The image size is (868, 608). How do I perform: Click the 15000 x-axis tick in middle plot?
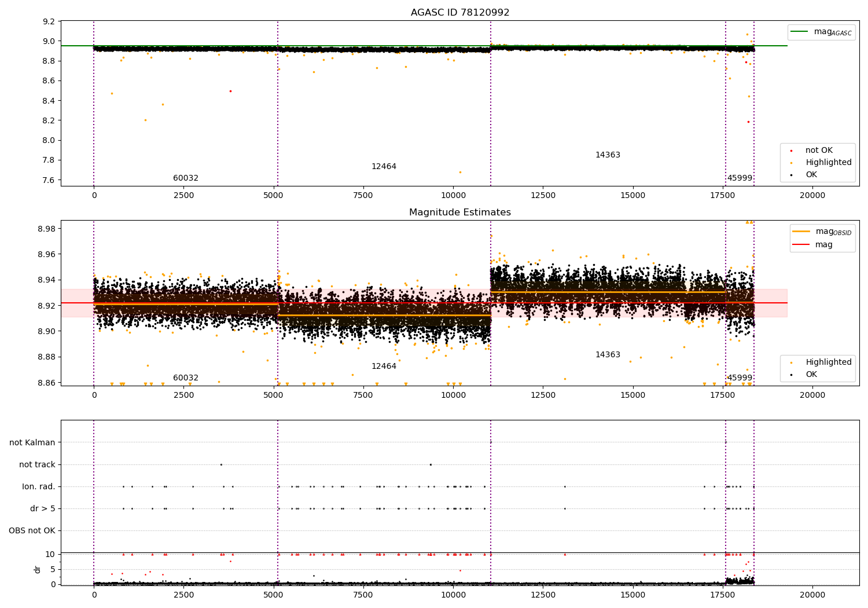[632, 395]
